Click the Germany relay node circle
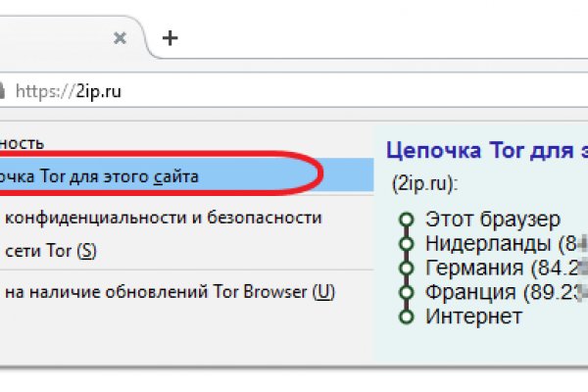This screenshot has height=392, width=588. click(404, 267)
